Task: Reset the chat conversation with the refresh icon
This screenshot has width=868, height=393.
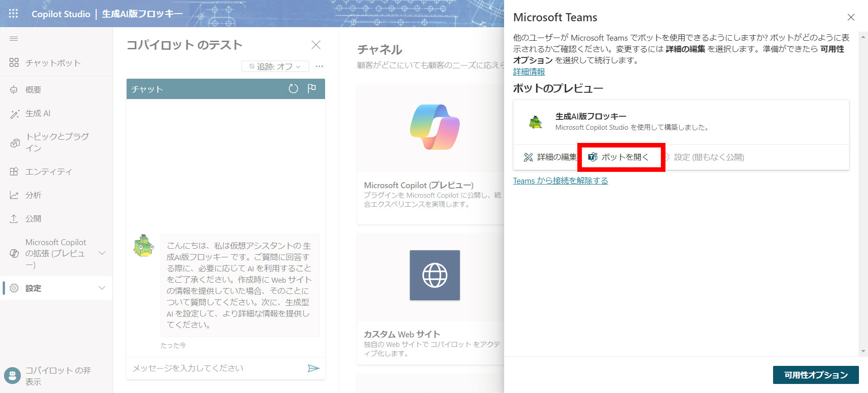Action: click(293, 89)
